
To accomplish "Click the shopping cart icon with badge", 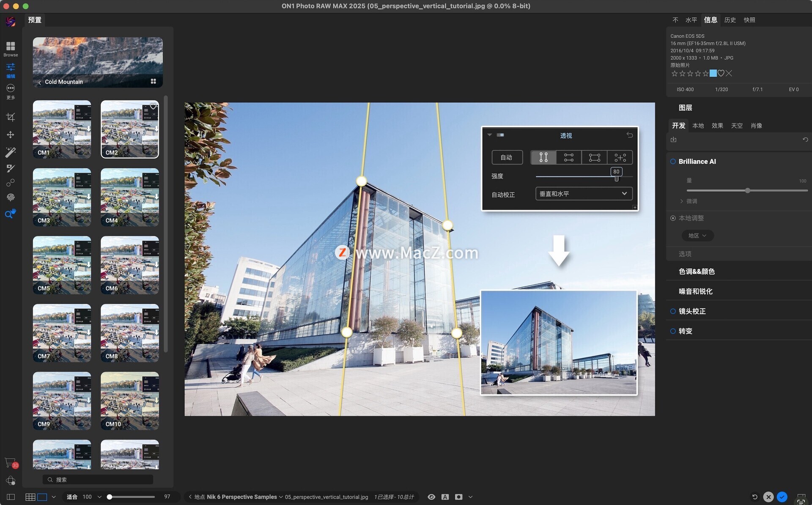I will point(11,463).
